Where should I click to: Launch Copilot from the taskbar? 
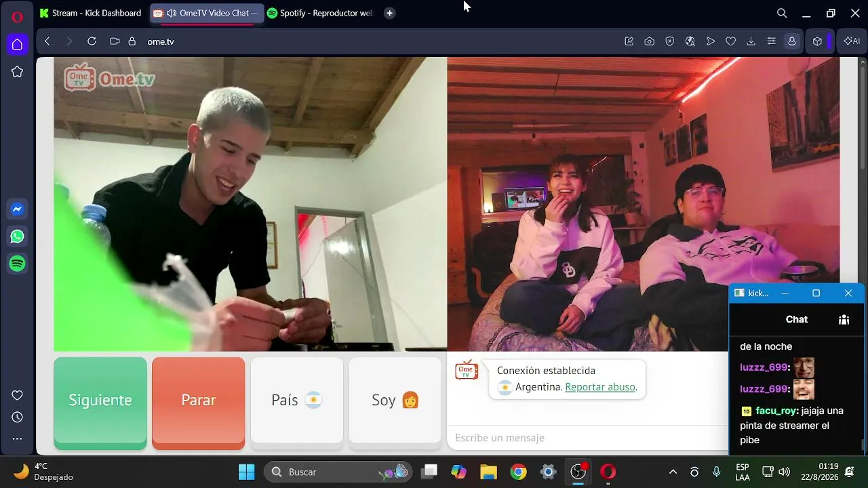pyautogui.click(x=459, y=472)
